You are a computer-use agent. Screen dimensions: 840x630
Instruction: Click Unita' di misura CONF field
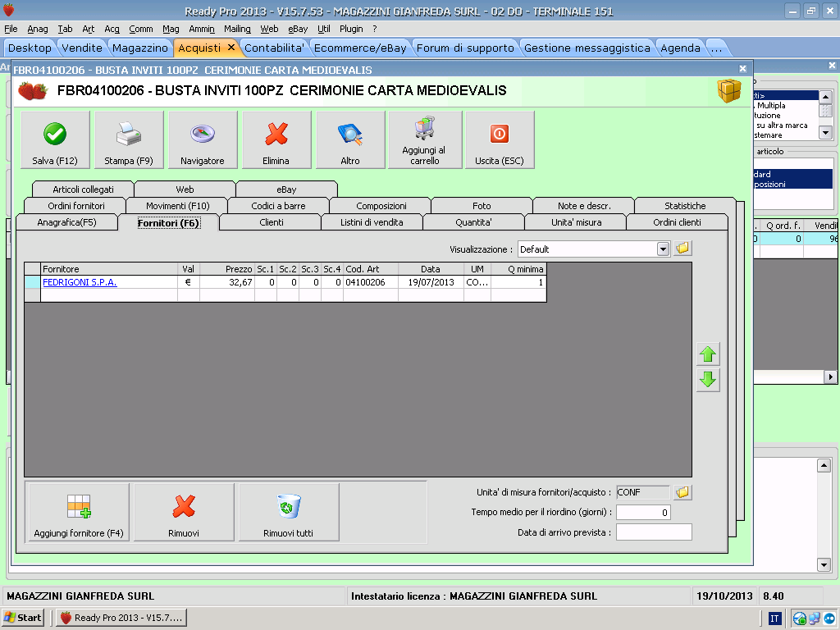[643, 492]
